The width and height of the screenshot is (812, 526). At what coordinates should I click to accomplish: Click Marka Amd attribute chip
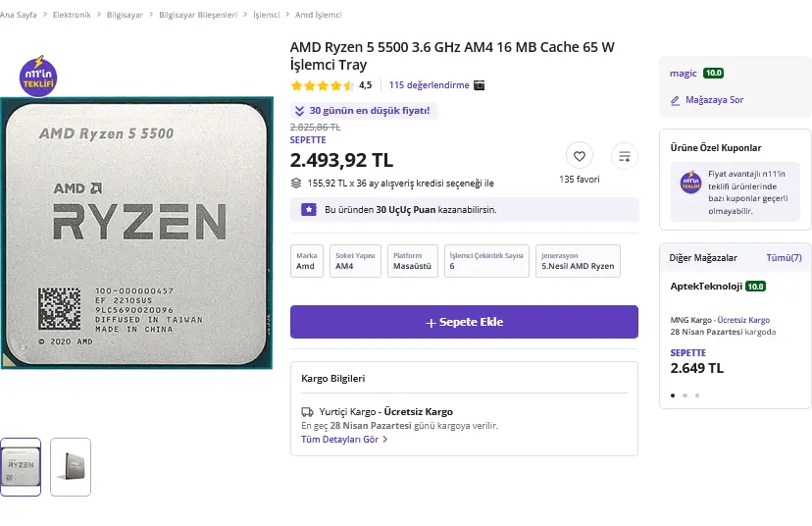click(x=307, y=261)
